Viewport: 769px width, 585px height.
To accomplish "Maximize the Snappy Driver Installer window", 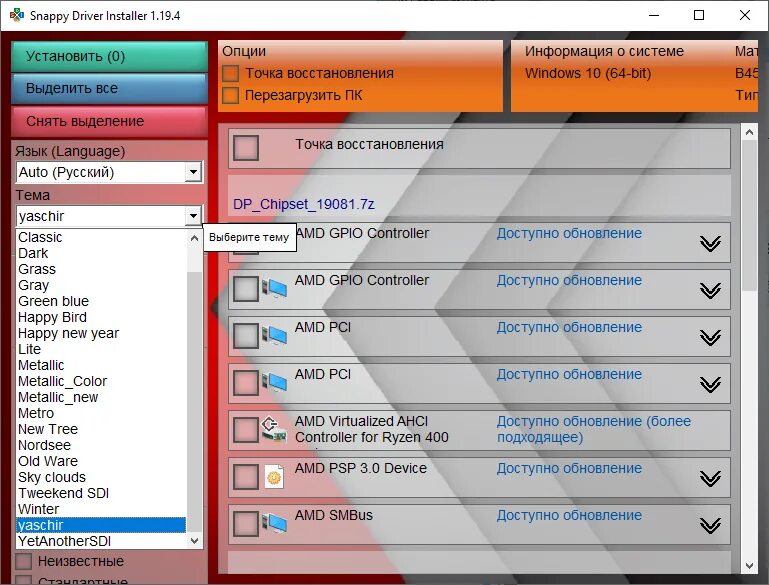I will pos(699,15).
